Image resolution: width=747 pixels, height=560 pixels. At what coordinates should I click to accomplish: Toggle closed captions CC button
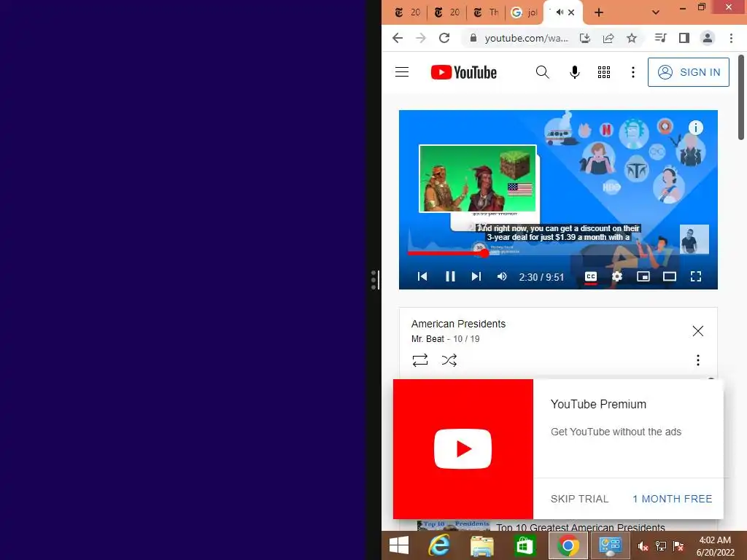click(591, 276)
